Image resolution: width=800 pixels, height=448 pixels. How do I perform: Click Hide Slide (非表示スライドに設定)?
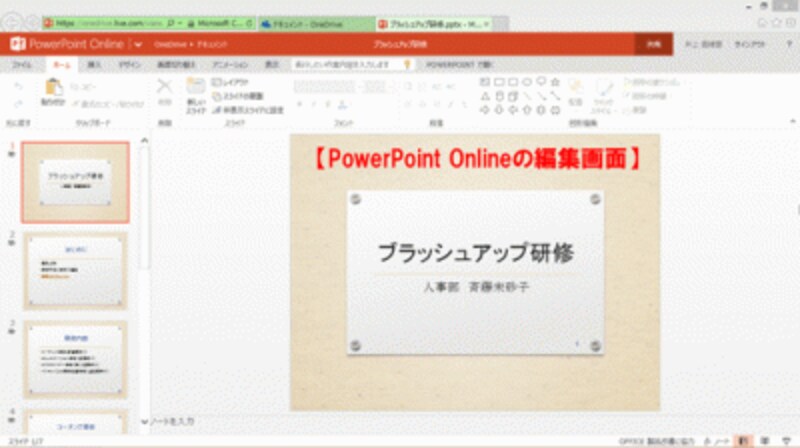[248, 110]
